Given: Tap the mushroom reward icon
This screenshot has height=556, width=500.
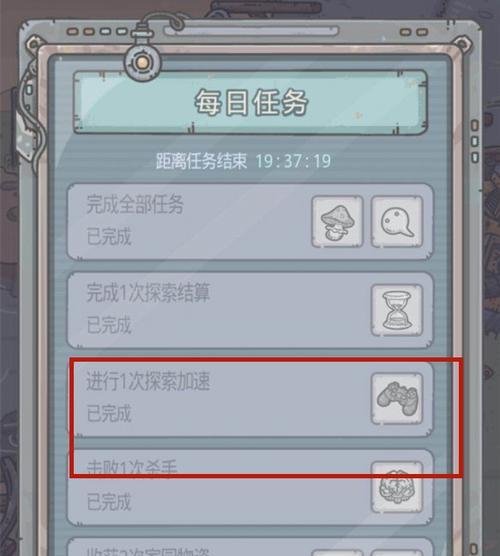Looking at the screenshot, I should click(x=337, y=222).
